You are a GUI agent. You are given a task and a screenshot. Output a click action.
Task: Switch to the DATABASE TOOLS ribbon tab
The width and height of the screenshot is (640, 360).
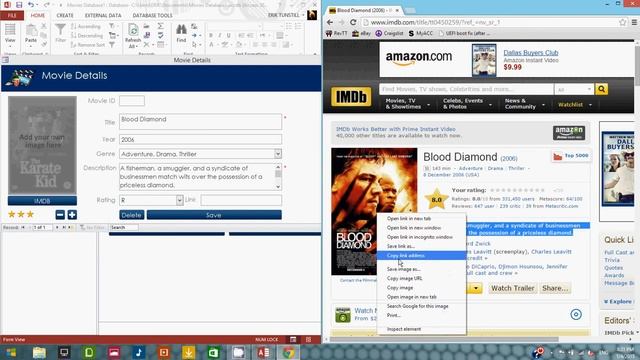pyautogui.click(x=152, y=16)
